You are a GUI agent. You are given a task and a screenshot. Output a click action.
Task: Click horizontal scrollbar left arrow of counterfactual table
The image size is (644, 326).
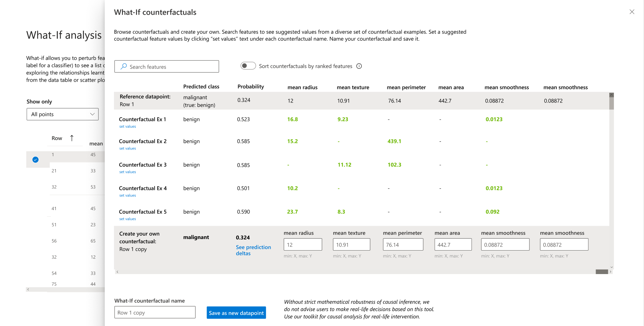point(117,272)
